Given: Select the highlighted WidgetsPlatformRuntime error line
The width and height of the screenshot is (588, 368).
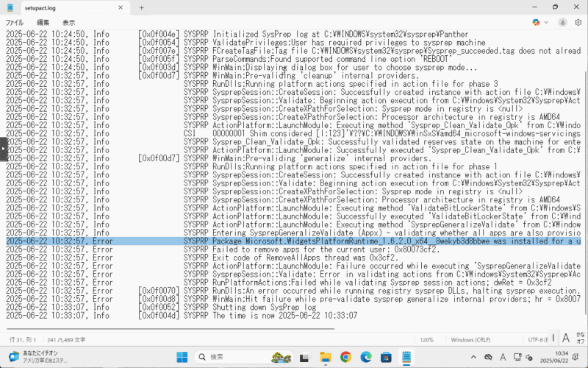Looking at the screenshot, I should [293, 241].
